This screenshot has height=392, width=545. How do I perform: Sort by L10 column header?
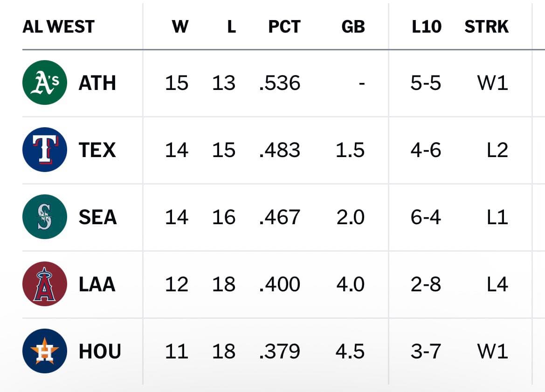[x=427, y=27]
